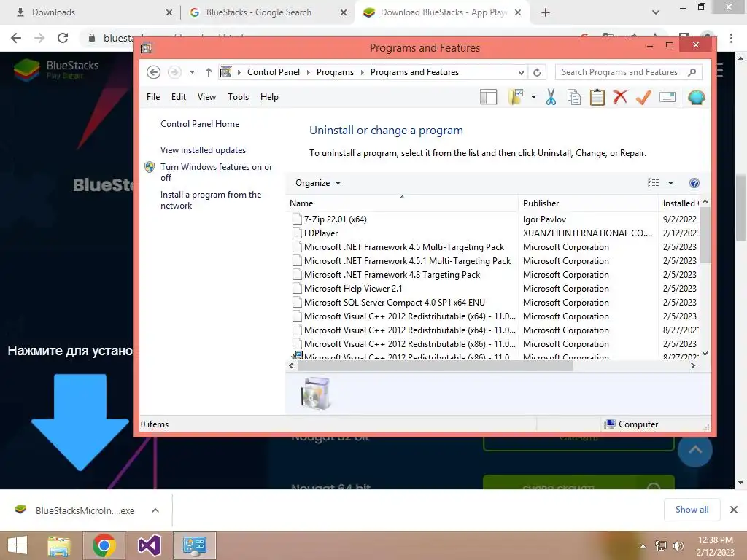The height and width of the screenshot is (560, 747).
Task: Open the Organize dropdown
Action: [x=318, y=183]
